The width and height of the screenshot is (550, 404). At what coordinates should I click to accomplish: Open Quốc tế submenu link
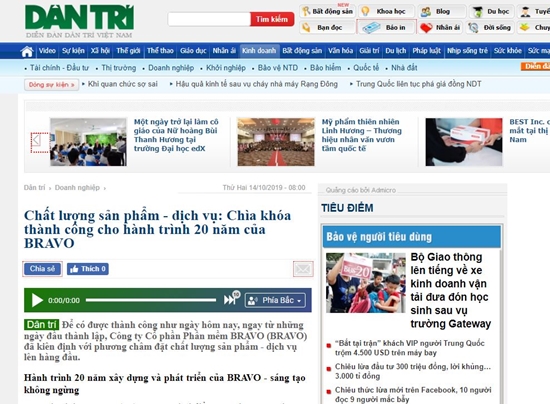(366, 68)
